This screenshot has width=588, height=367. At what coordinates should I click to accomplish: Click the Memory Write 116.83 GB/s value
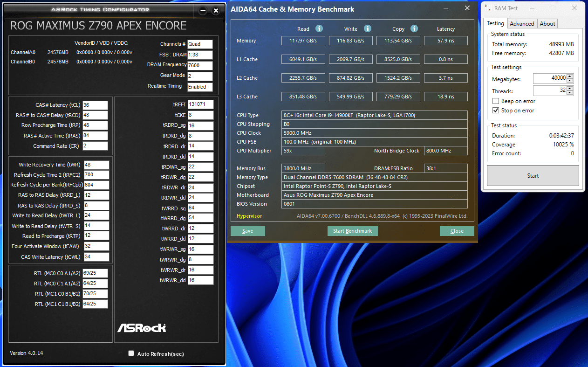[x=350, y=41]
